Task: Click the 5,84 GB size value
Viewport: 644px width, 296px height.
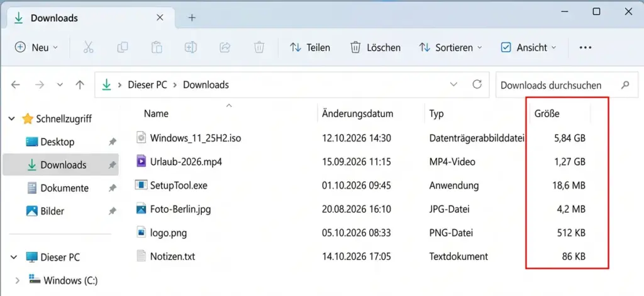Action: point(569,138)
